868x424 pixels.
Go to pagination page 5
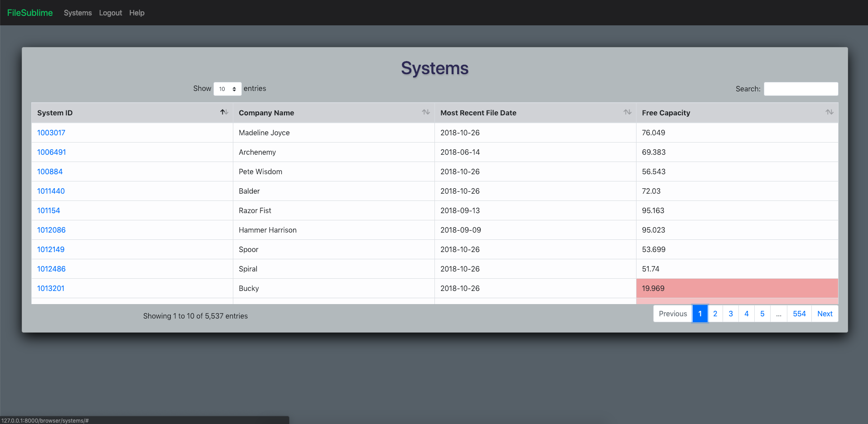[x=762, y=314]
